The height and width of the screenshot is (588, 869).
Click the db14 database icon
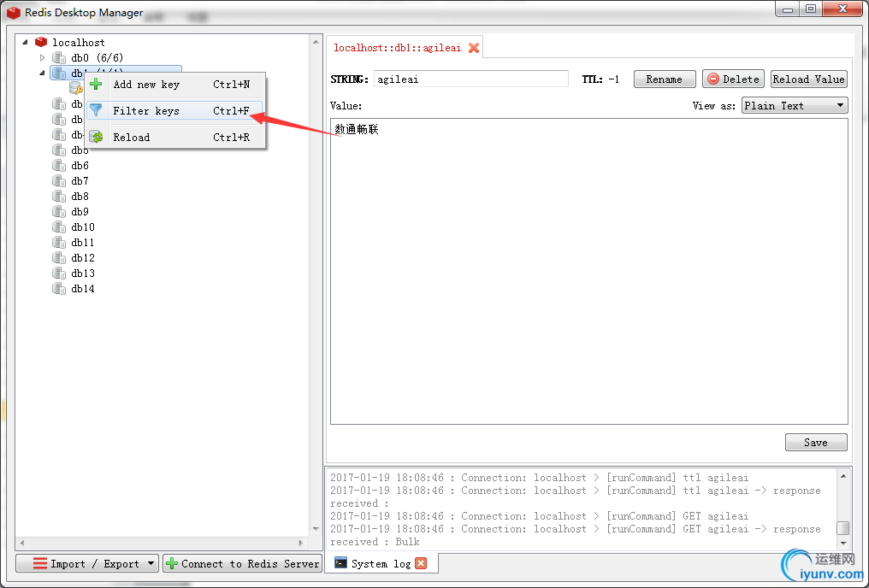[x=59, y=289]
